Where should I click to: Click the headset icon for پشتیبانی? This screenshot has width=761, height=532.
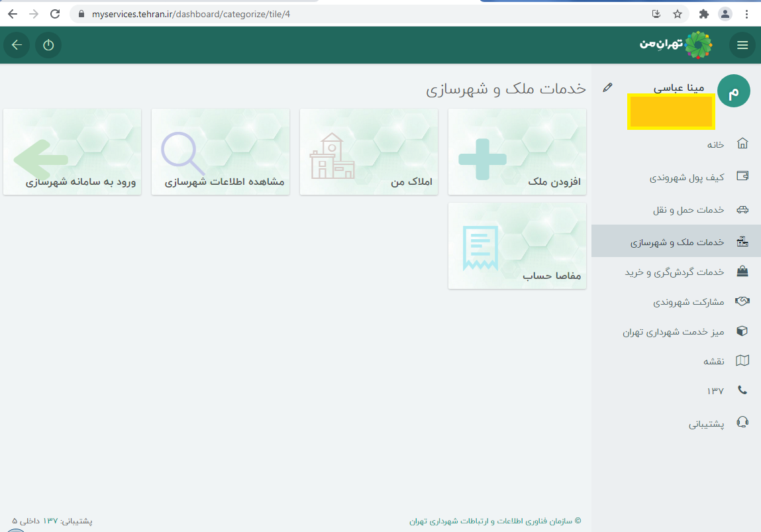pos(742,423)
